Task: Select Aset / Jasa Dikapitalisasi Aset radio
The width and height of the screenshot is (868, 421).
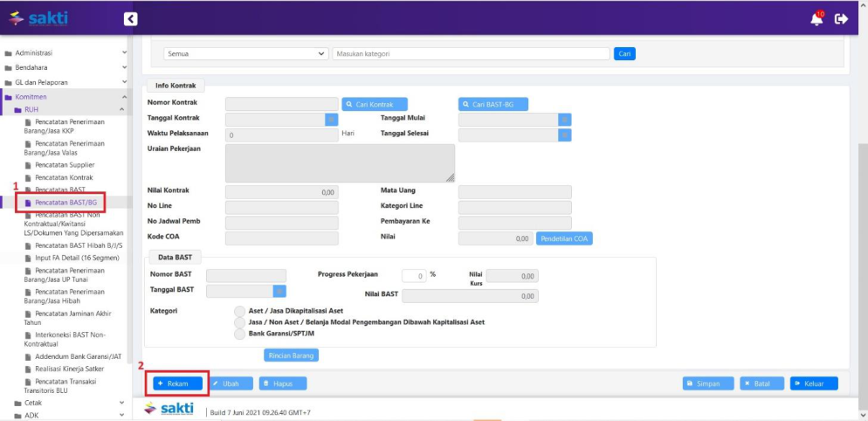Action: [x=239, y=311]
